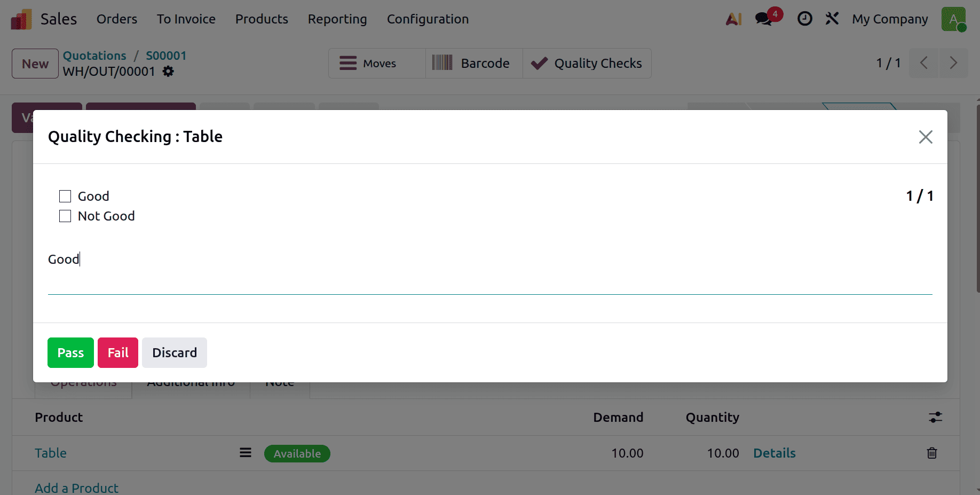Click the Demand value 10.00
Image resolution: width=980 pixels, height=495 pixels.
(x=627, y=453)
